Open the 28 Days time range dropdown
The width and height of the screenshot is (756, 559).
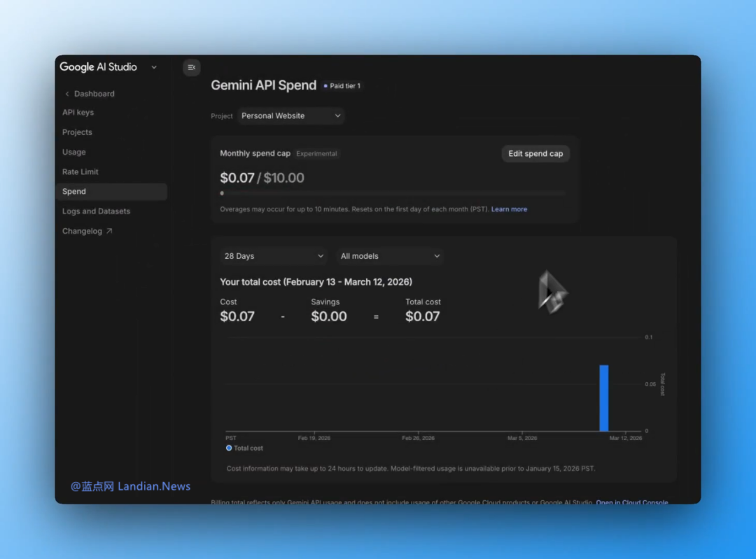coord(273,256)
